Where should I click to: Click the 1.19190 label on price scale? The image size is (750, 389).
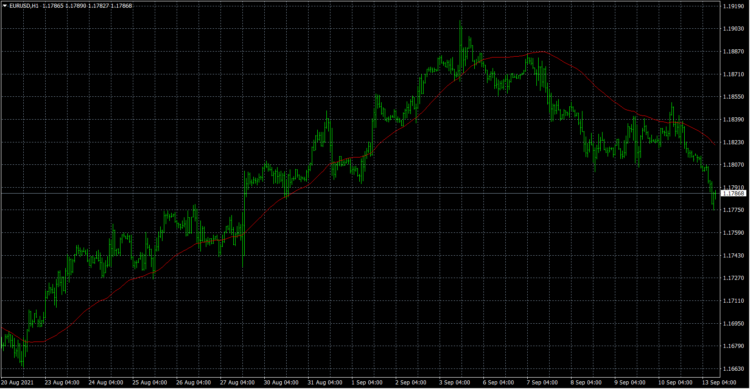733,6
